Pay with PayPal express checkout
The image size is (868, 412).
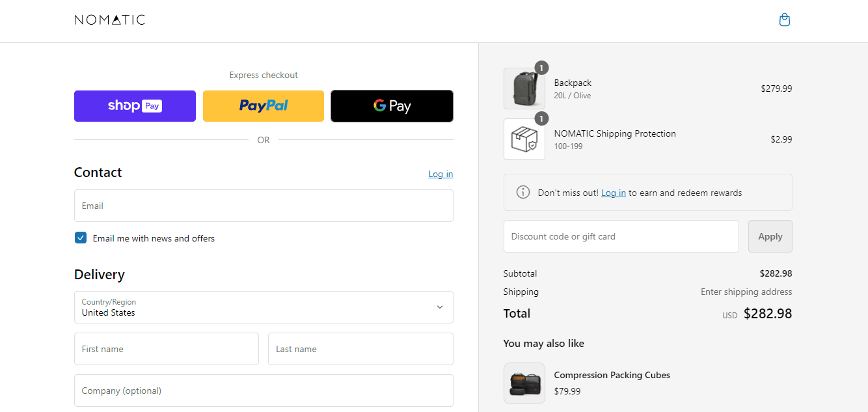[x=264, y=106]
